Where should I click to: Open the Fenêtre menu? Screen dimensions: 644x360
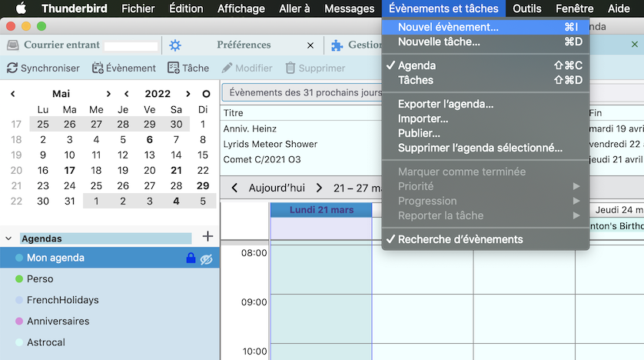[574, 8]
